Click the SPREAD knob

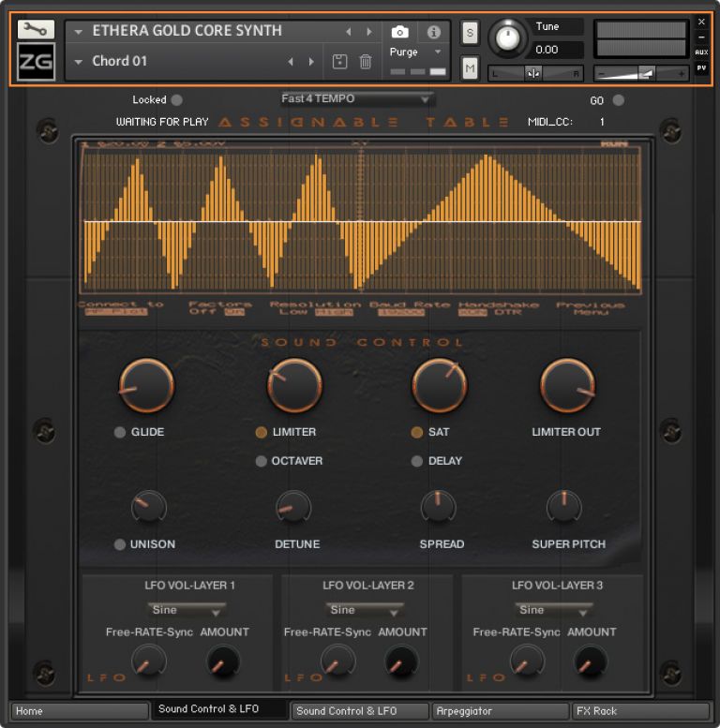[438, 508]
